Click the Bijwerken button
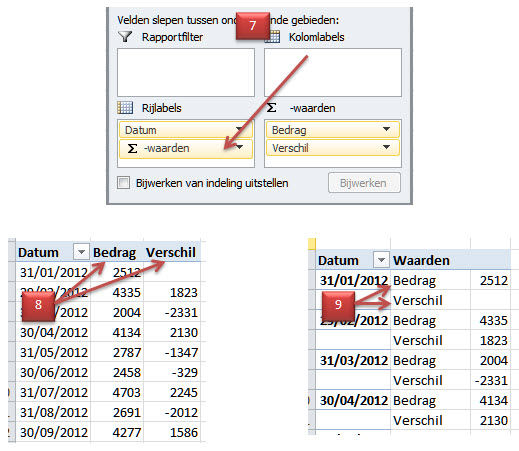Screen dimensions: 519x451 coord(364,183)
